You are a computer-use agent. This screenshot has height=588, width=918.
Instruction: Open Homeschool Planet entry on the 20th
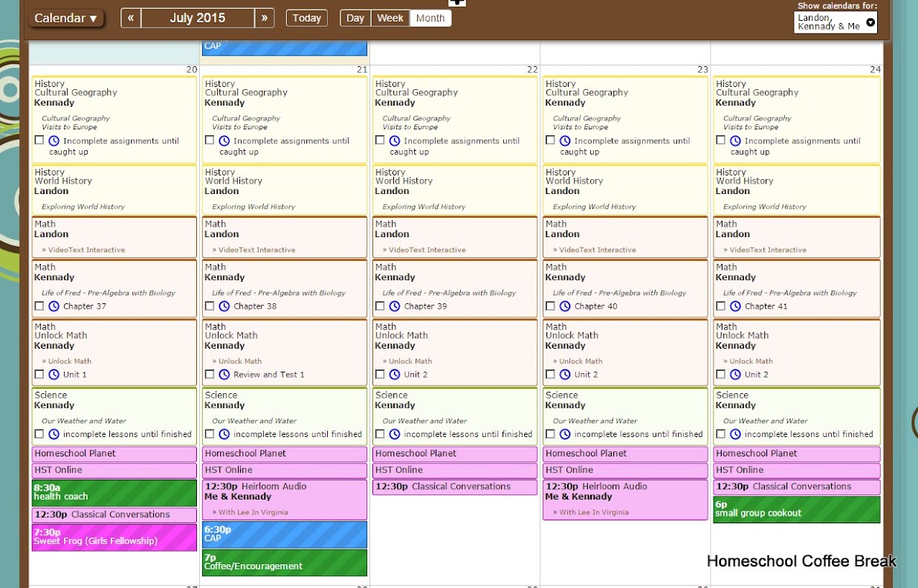point(114,453)
